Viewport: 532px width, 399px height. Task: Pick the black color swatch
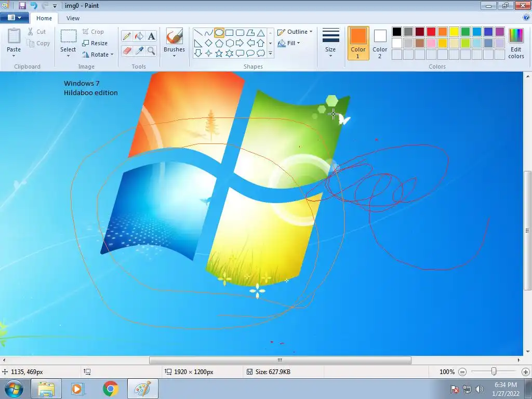click(x=396, y=32)
